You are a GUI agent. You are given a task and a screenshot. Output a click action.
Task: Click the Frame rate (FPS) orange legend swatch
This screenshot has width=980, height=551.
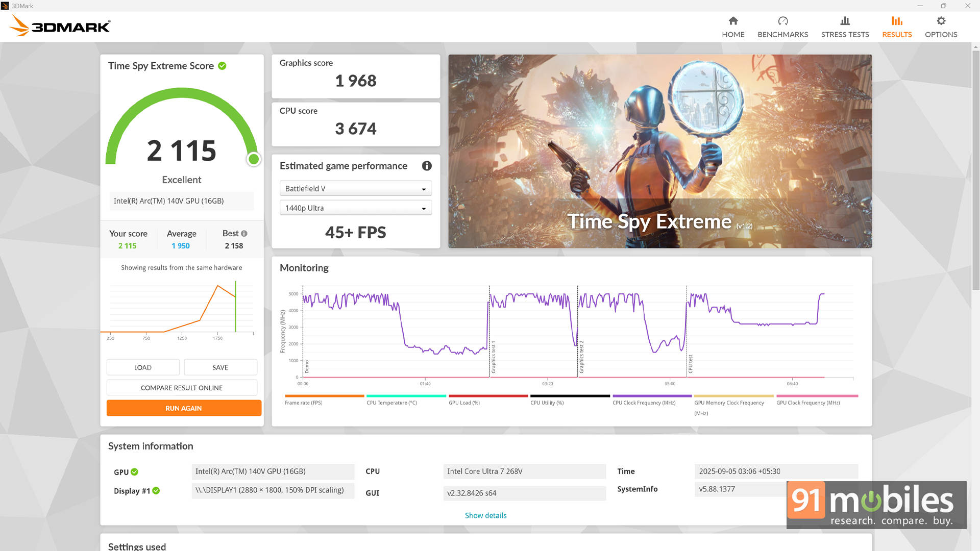(324, 396)
